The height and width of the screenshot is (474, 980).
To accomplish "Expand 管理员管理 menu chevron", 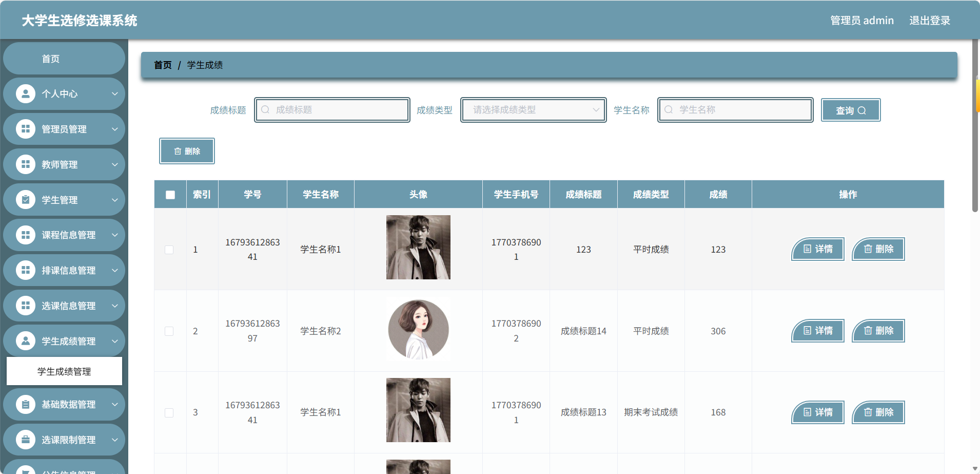I will pyautogui.click(x=115, y=129).
